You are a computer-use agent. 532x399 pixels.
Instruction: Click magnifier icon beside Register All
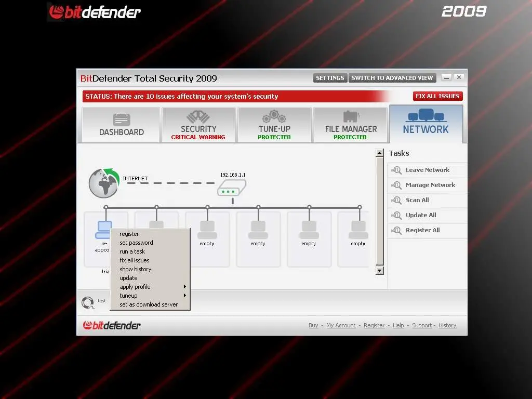coord(396,230)
